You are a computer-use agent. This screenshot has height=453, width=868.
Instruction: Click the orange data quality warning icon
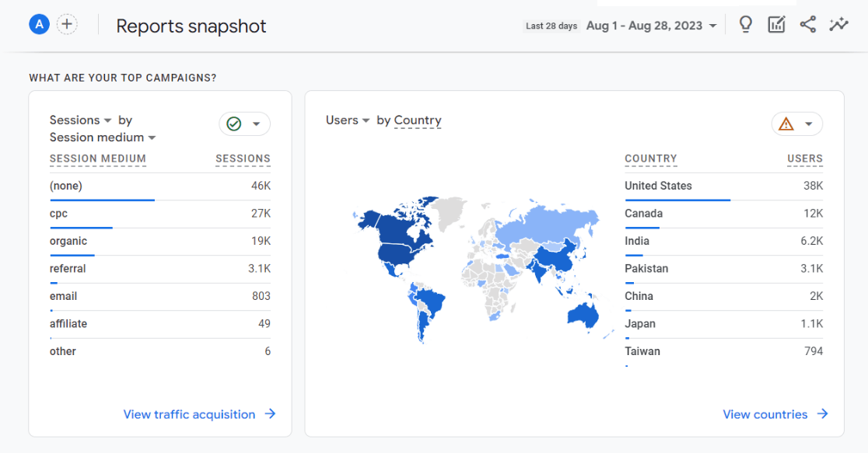[788, 124]
